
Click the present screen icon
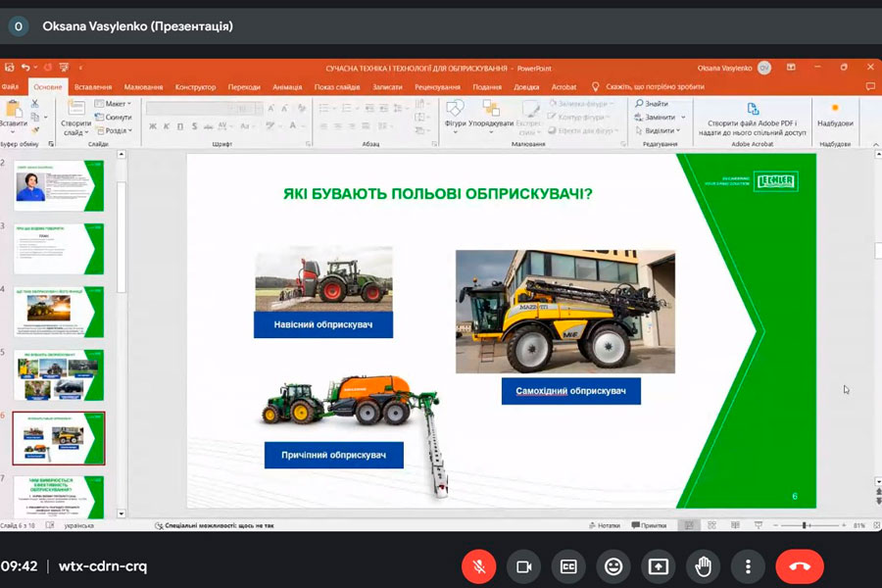click(658, 566)
